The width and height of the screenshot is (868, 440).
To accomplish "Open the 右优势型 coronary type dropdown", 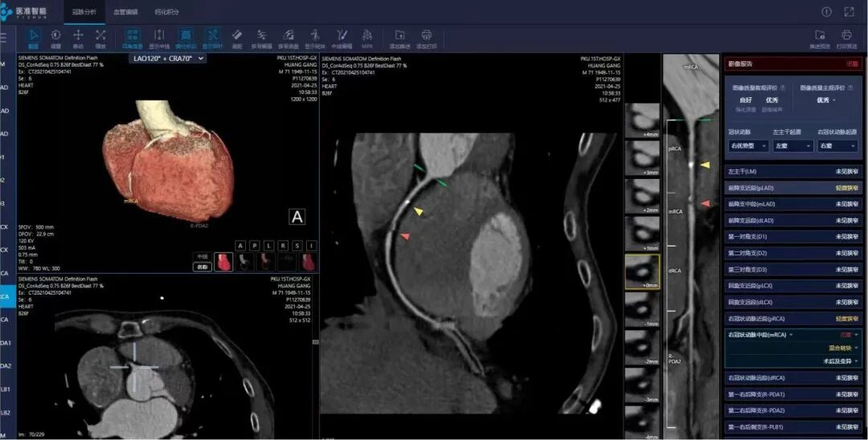I will pyautogui.click(x=748, y=146).
